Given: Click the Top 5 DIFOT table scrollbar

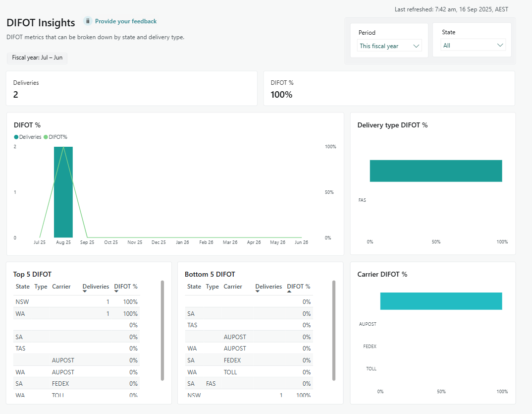Looking at the screenshot, I should pyautogui.click(x=162, y=330).
